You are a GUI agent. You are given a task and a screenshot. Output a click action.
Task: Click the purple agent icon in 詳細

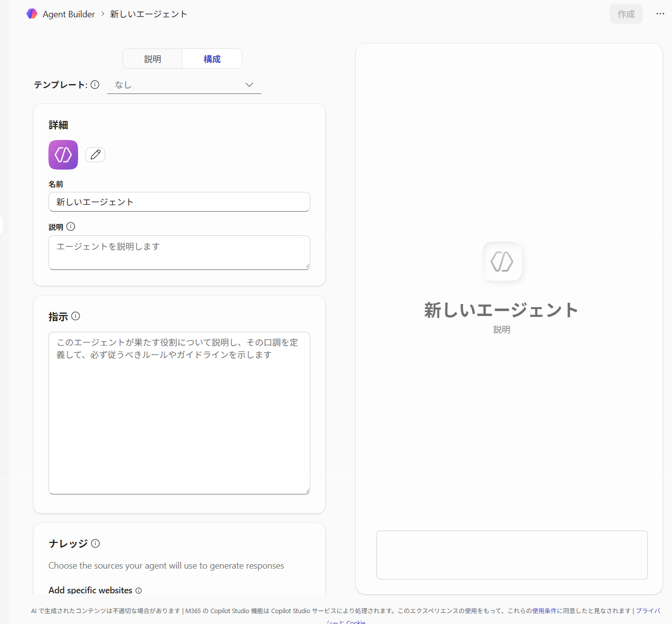click(63, 155)
